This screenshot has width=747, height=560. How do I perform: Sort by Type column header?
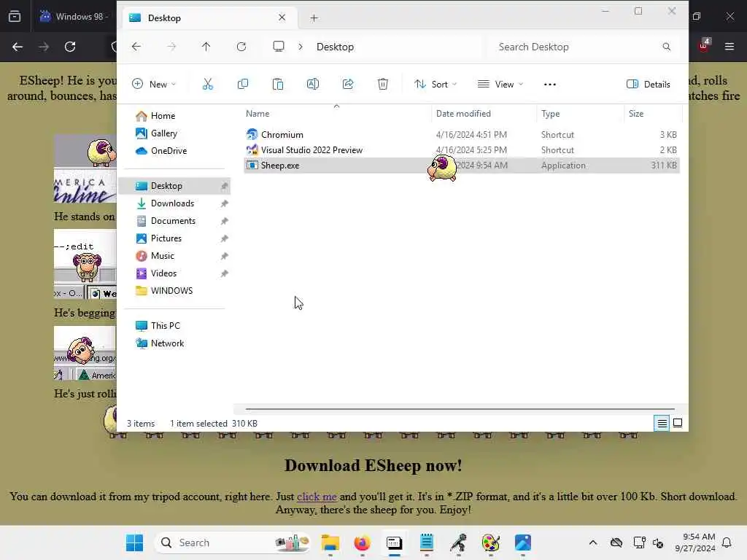pyautogui.click(x=550, y=113)
